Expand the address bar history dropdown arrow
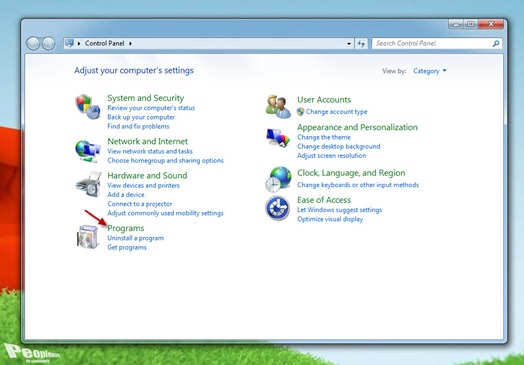This screenshot has height=365, width=524. pos(349,43)
